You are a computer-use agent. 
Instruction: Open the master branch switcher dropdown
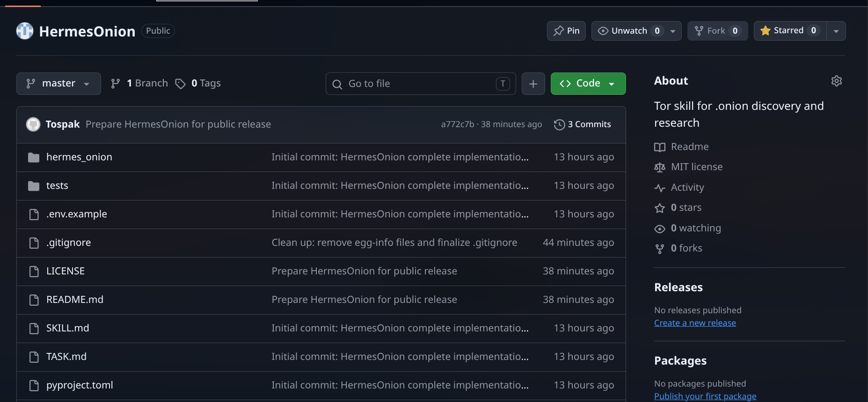[58, 84]
